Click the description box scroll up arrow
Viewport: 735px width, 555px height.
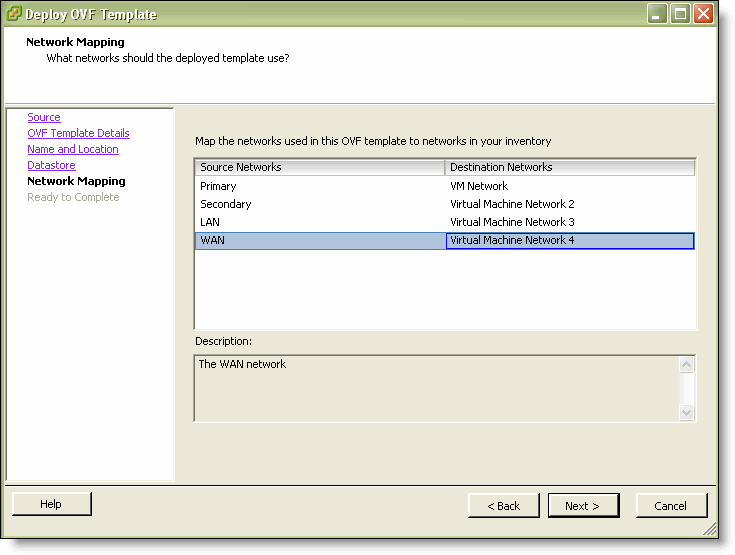tap(686, 364)
